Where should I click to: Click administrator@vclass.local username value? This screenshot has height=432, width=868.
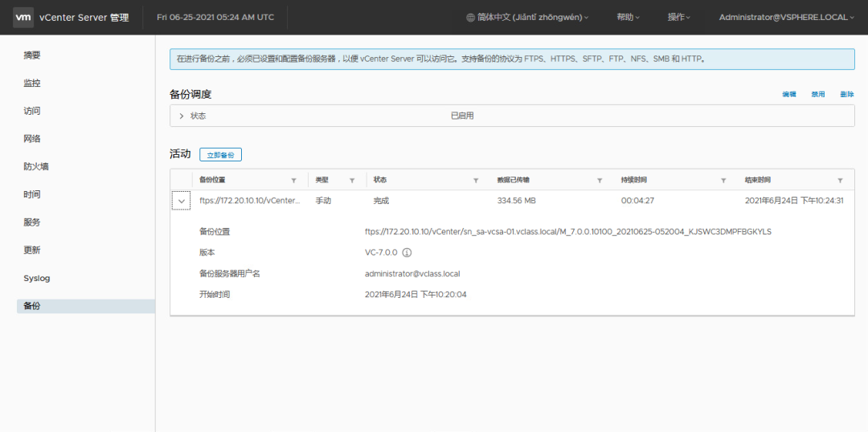[x=412, y=274]
